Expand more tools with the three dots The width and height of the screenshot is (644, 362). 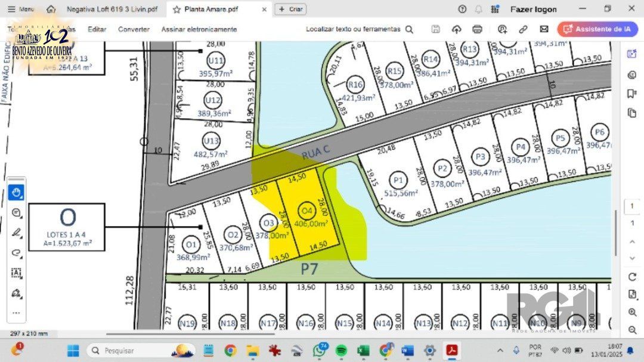tap(16, 313)
